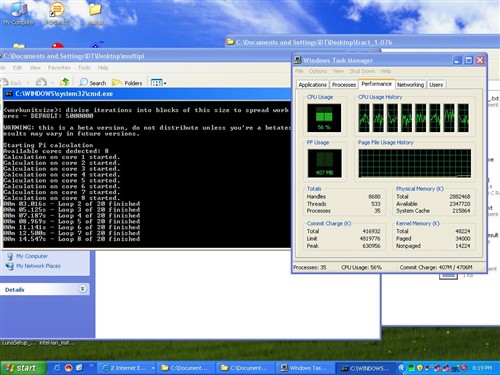Viewport: 500px width, 375px height.
Task: Click Page File Usage History graph
Action: [x=415, y=163]
